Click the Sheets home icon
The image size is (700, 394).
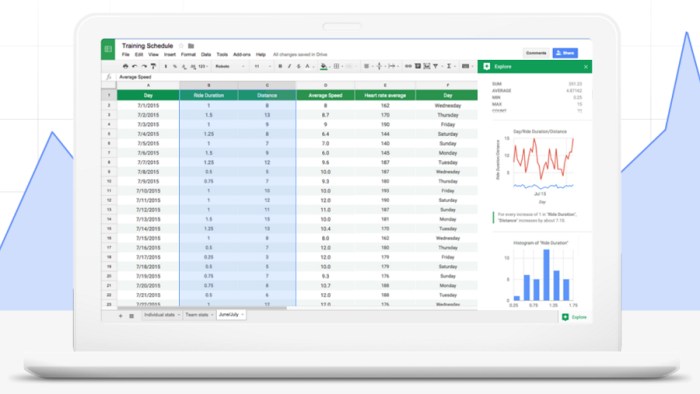coord(108,49)
